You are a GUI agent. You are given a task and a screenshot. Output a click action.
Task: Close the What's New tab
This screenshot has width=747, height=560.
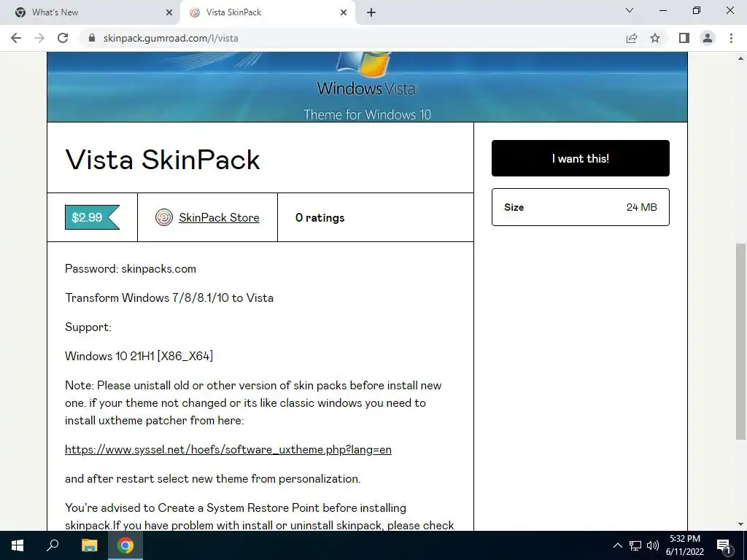pos(169,12)
